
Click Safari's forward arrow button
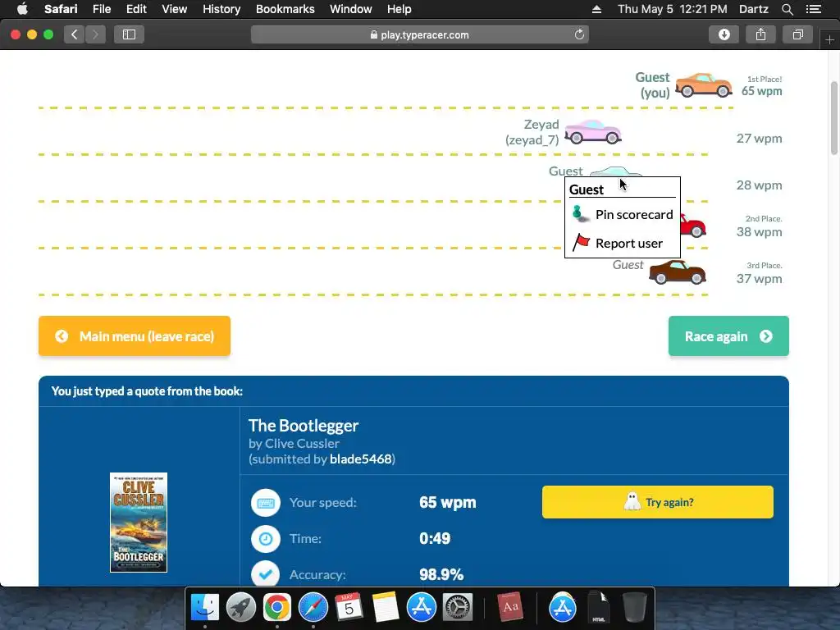tap(95, 34)
